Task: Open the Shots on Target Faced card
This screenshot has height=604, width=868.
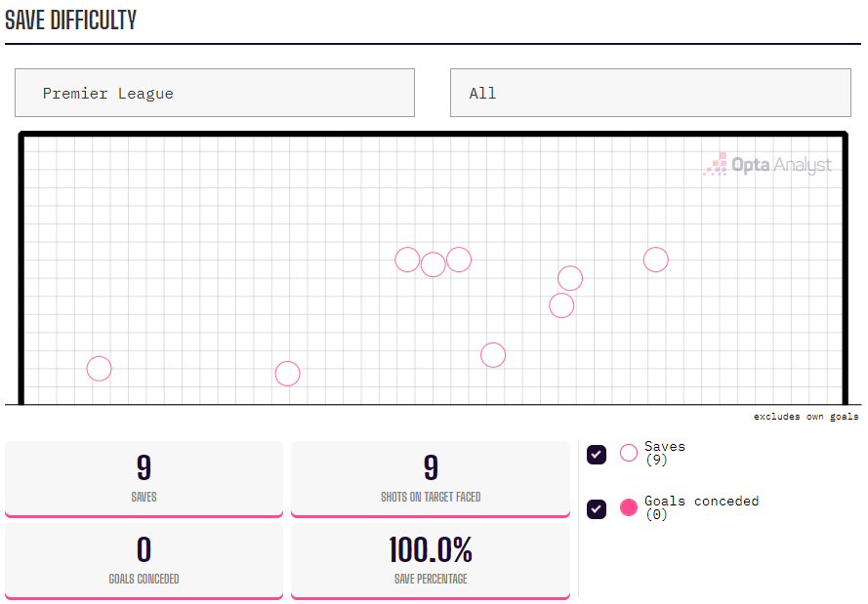Action: pos(431,479)
